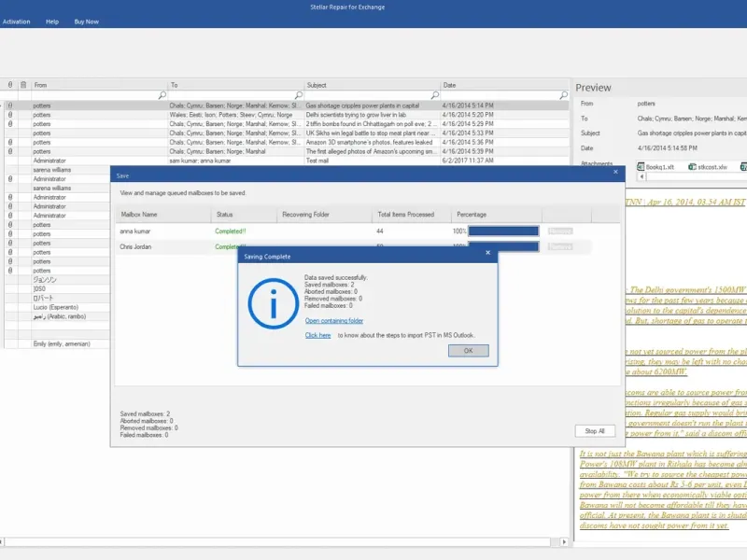Click the search icon in Subject column
Screen dimensions: 747x560
[434, 95]
